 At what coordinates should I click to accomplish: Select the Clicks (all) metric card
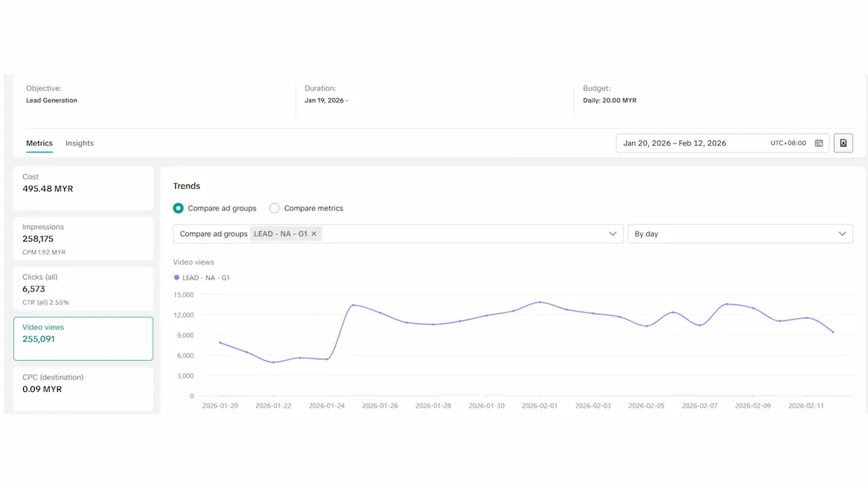(x=83, y=288)
